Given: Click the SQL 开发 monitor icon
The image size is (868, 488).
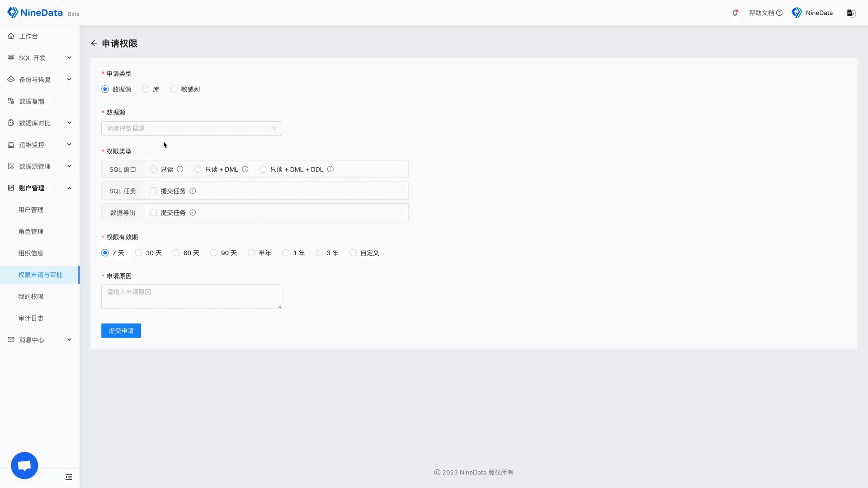Looking at the screenshot, I should [11, 58].
